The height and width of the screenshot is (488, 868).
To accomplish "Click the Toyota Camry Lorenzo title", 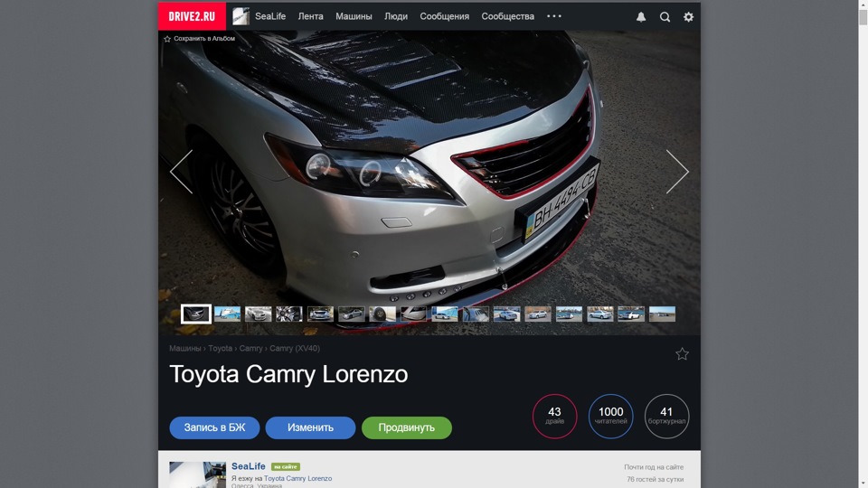I will 288,374.
